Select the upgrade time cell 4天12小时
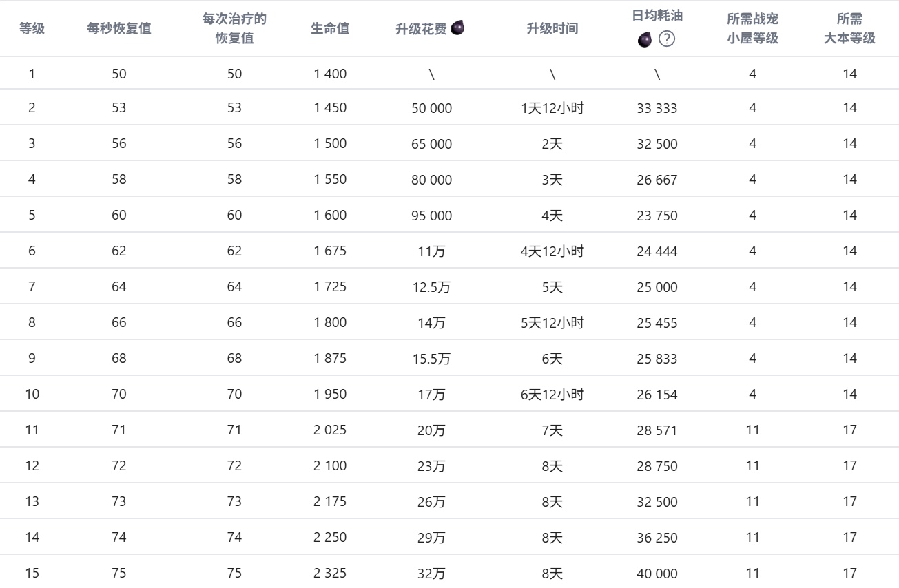899x588 pixels. click(x=552, y=251)
